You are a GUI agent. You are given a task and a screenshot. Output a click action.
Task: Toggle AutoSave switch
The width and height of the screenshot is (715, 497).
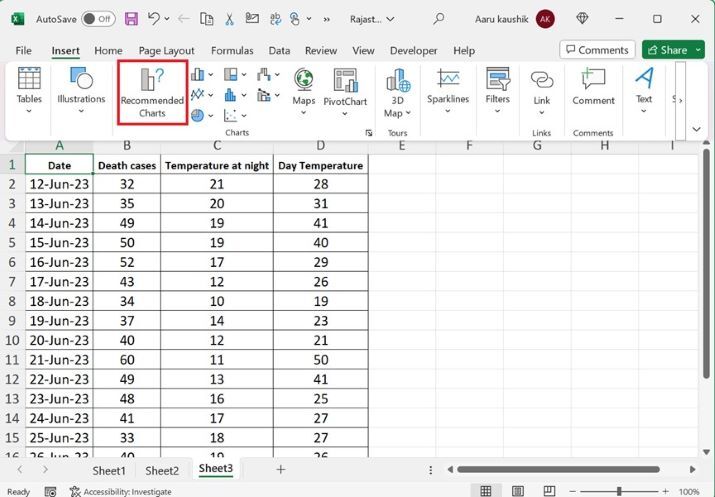(98, 19)
